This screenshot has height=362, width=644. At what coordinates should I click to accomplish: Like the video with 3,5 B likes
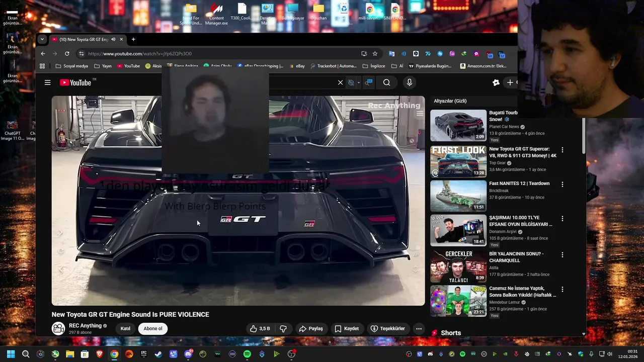tap(260, 328)
